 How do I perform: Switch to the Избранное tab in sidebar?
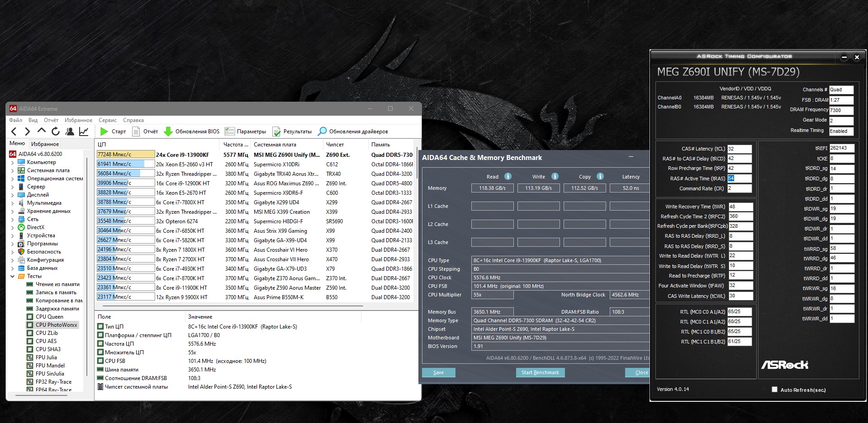(45, 144)
